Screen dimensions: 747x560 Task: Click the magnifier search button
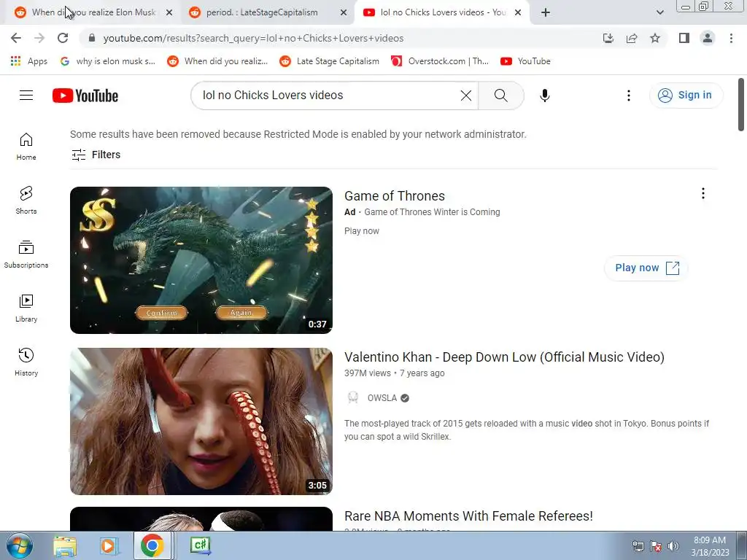500,96
